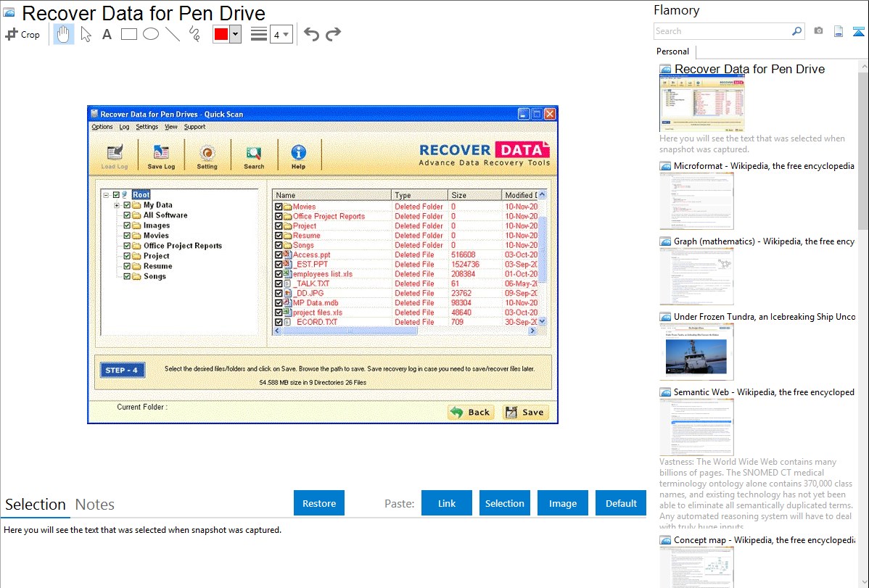Sort by the Name column header
This screenshot has width=869, height=588.
(332, 195)
